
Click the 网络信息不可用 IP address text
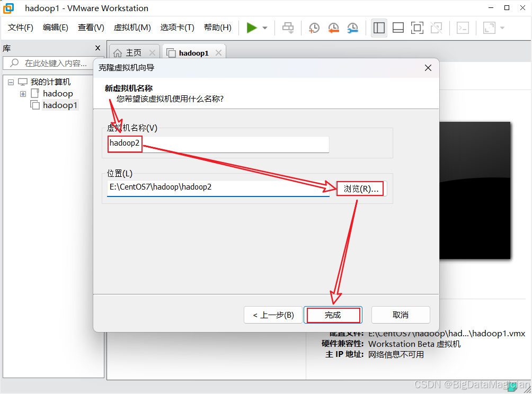tap(396, 355)
